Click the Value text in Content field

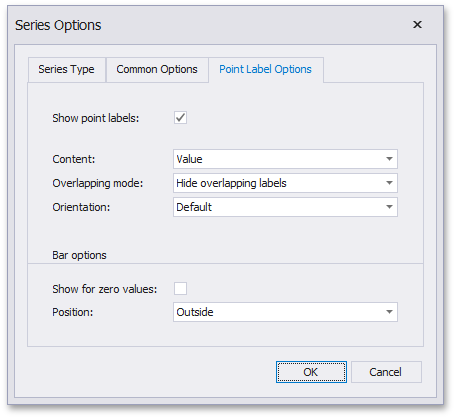(x=189, y=159)
